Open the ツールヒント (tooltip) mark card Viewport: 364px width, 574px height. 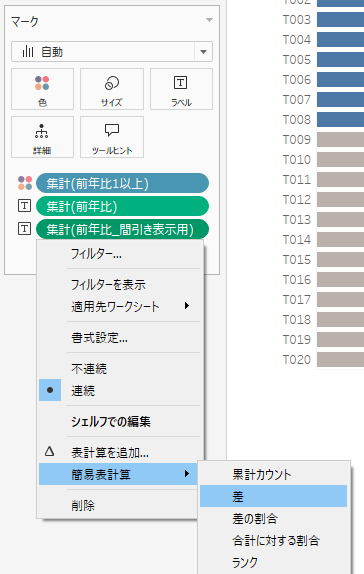click(x=112, y=137)
